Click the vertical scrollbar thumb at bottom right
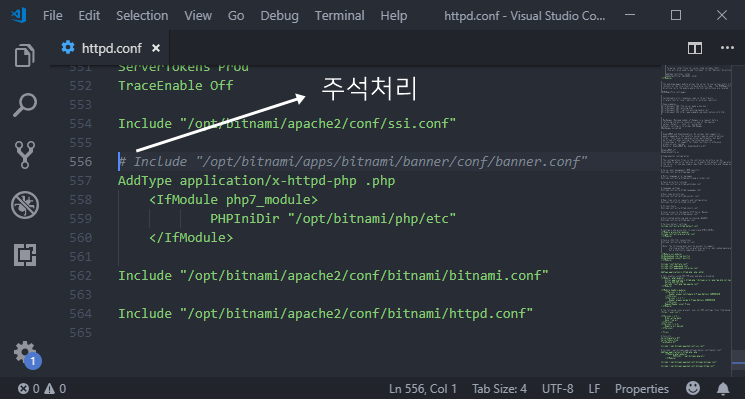 (x=738, y=360)
